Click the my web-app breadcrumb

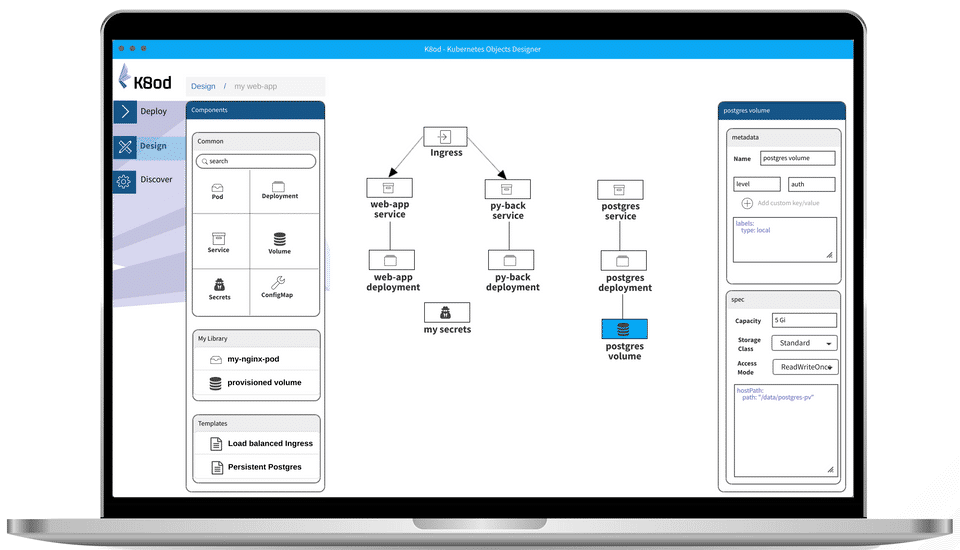[255, 86]
